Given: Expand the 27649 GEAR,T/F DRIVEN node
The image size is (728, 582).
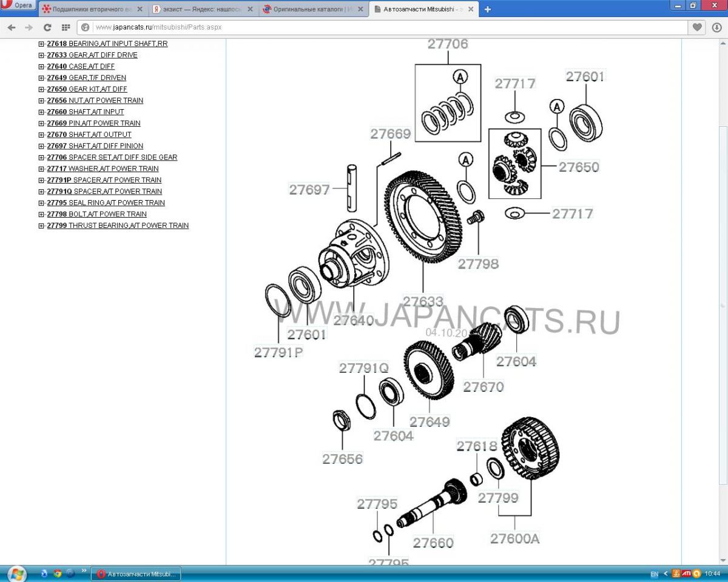Looking at the screenshot, I should [41, 78].
